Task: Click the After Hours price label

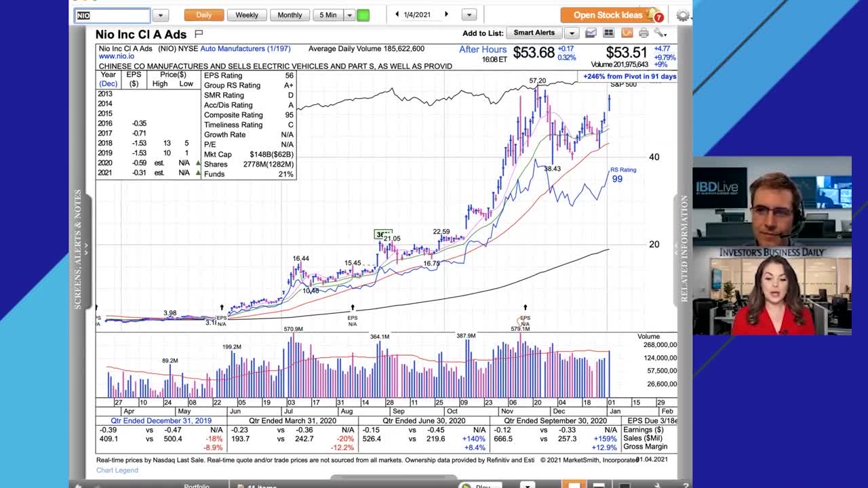Action: click(x=483, y=49)
